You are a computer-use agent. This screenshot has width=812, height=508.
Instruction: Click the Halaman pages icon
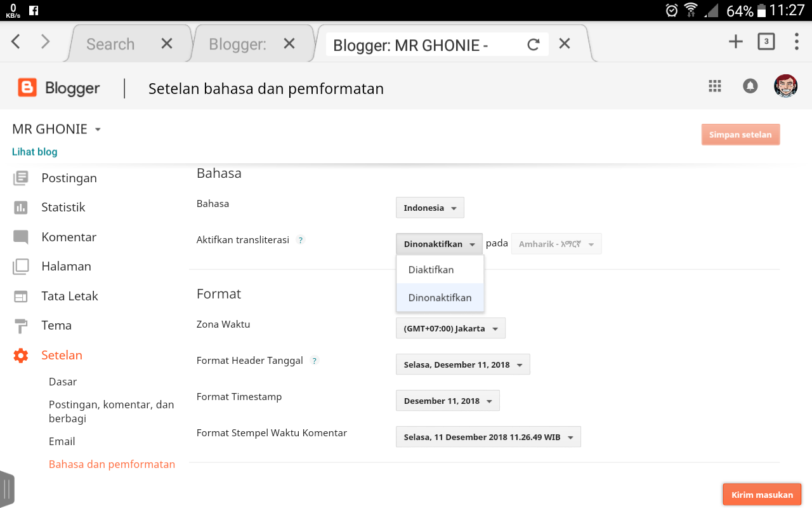[x=21, y=267]
